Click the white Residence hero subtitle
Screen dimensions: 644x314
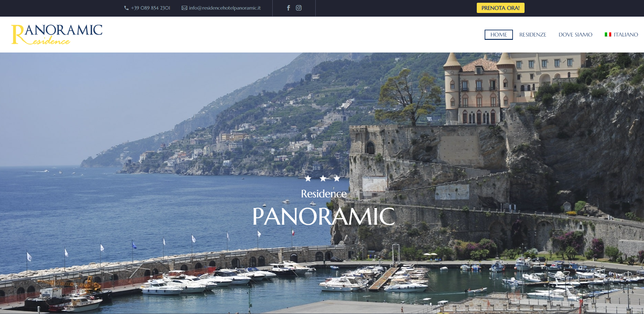coord(324,194)
